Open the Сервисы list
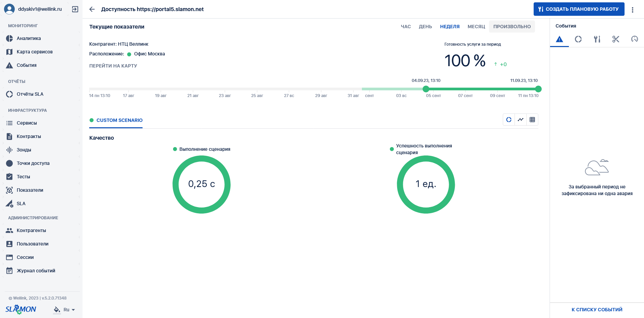 [x=41, y=123]
